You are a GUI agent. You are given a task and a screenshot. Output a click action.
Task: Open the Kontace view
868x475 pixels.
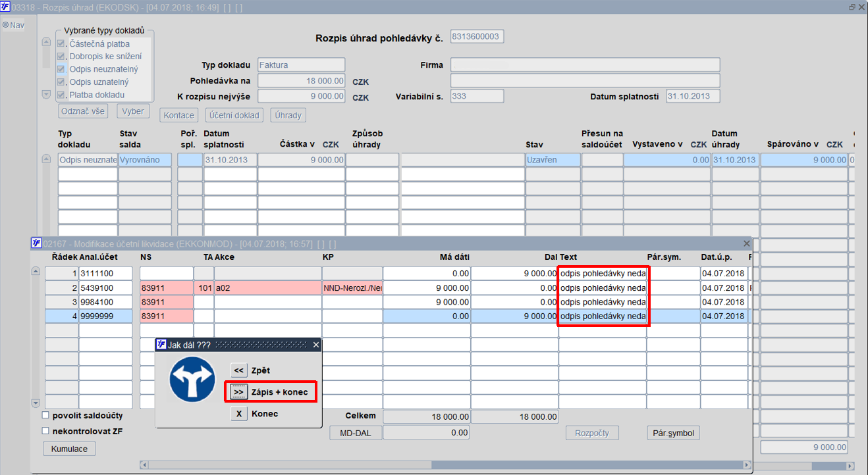coord(178,115)
